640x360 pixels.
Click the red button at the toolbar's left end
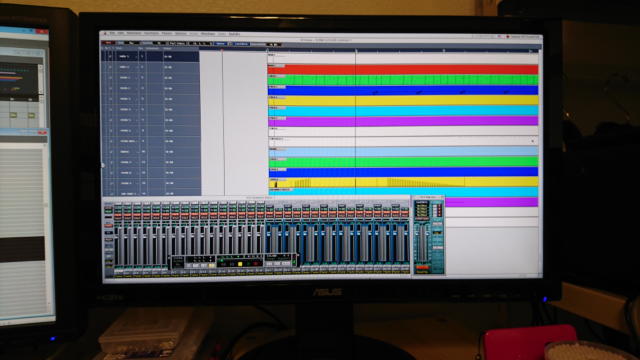click(x=108, y=43)
